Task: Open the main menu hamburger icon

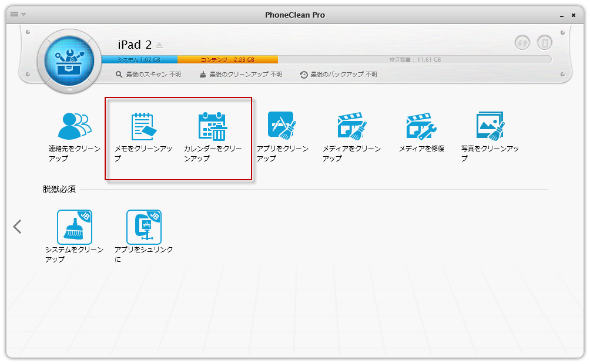Action: (14, 14)
